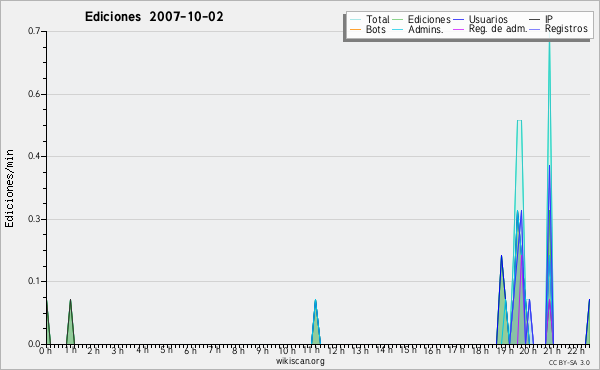Screen dimensions: 600x370
Task: Click the 'Ediciones/min' y-axis label
Action: pyautogui.click(x=9, y=188)
